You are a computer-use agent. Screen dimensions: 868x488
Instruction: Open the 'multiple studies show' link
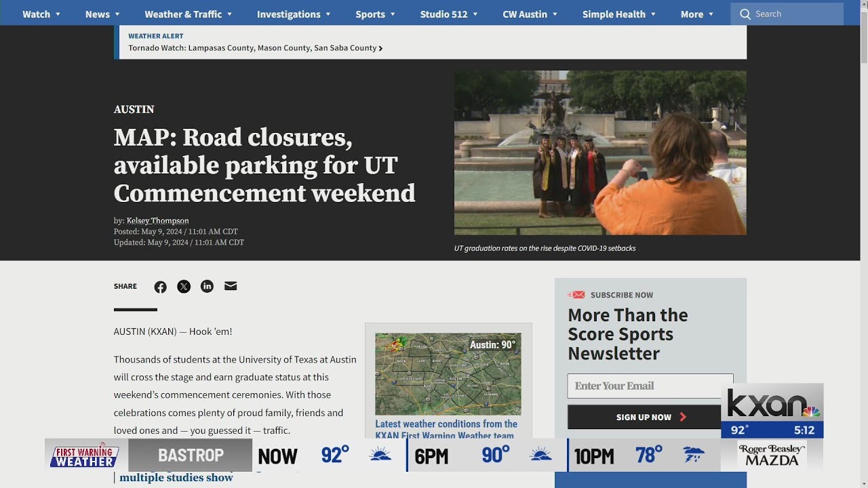[176, 478]
